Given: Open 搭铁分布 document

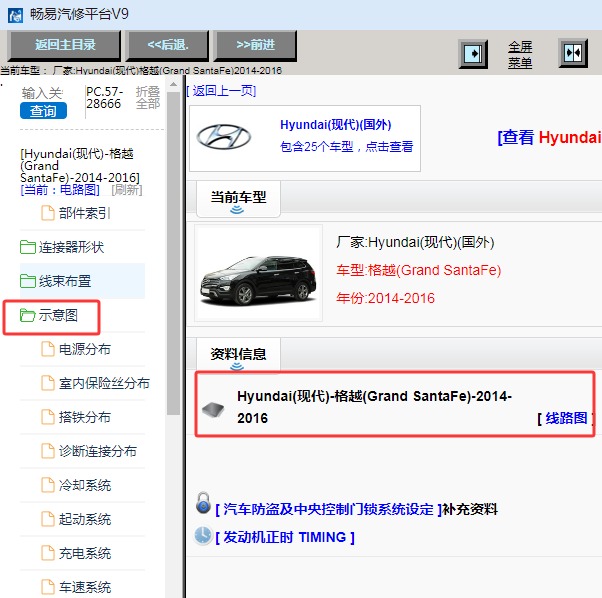Looking at the screenshot, I should [x=84, y=417].
